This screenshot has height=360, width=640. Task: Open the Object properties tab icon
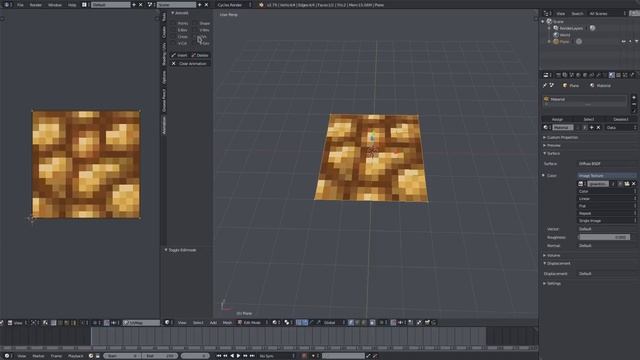tap(585, 75)
